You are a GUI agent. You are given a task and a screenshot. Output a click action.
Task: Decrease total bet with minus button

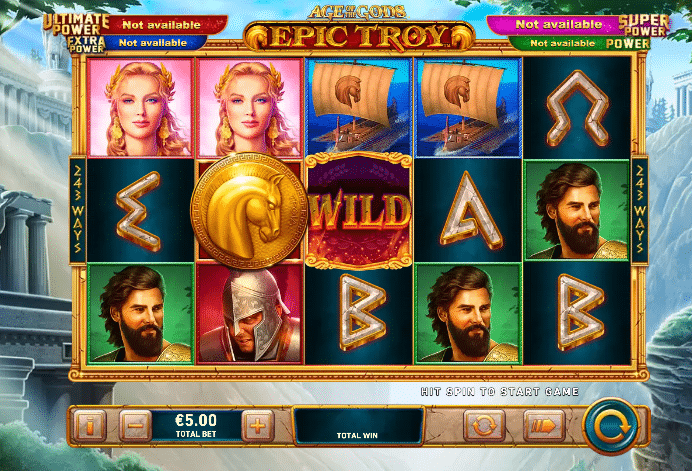coord(135,426)
